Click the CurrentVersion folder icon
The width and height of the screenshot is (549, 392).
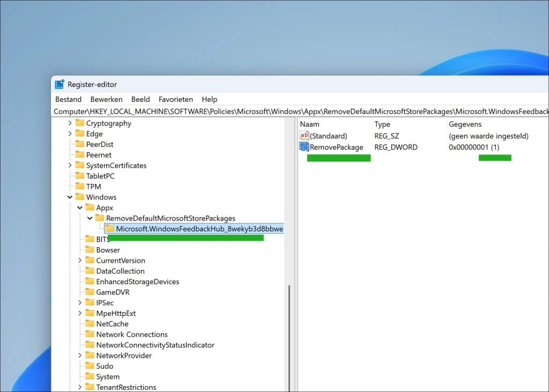click(x=90, y=260)
